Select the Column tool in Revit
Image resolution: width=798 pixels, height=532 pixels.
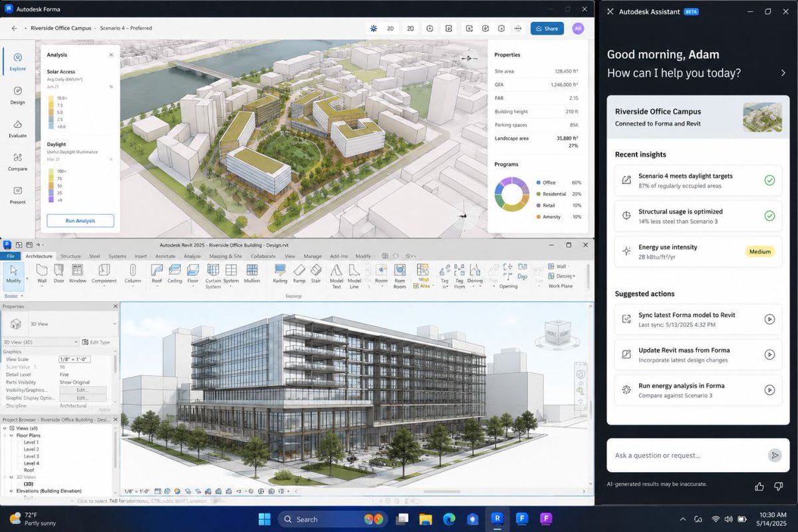pyautogui.click(x=132, y=274)
